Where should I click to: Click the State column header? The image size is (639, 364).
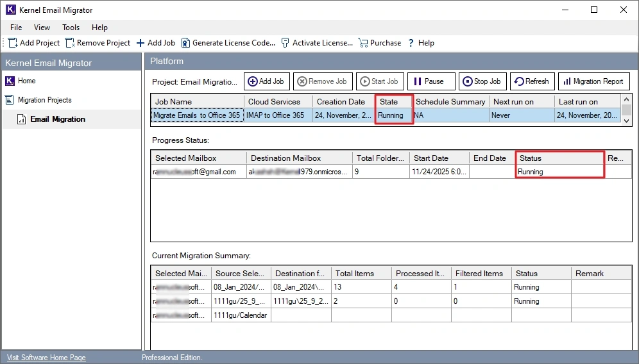click(394, 101)
